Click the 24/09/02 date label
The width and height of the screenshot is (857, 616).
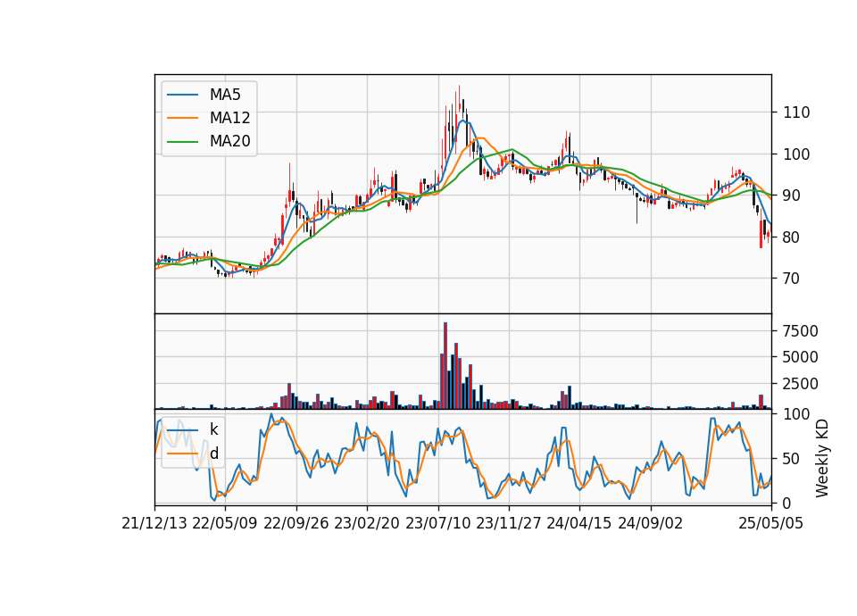click(x=651, y=523)
